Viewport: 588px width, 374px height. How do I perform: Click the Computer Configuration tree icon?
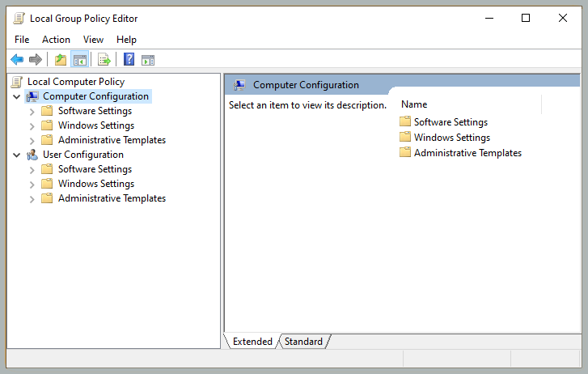pyautogui.click(x=32, y=96)
